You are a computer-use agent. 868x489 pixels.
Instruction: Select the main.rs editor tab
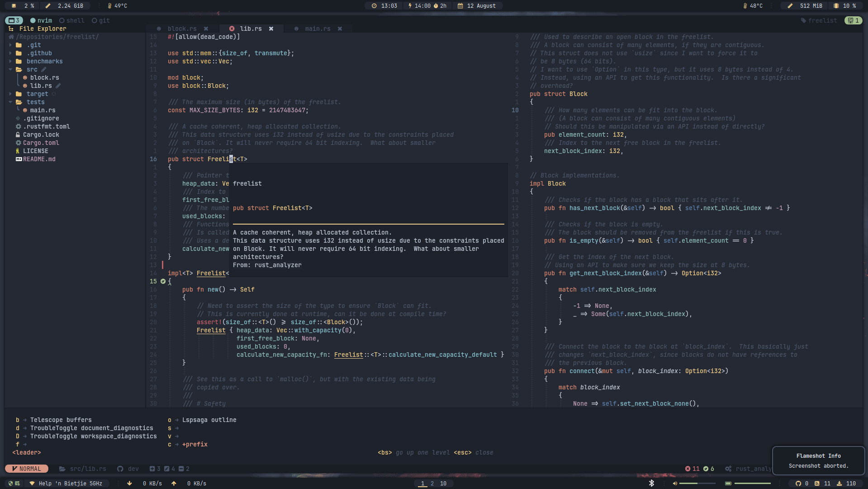(318, 29)
